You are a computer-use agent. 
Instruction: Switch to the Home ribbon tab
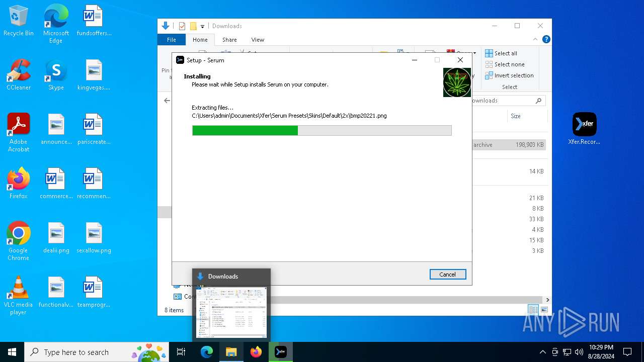tap(200, 40)
